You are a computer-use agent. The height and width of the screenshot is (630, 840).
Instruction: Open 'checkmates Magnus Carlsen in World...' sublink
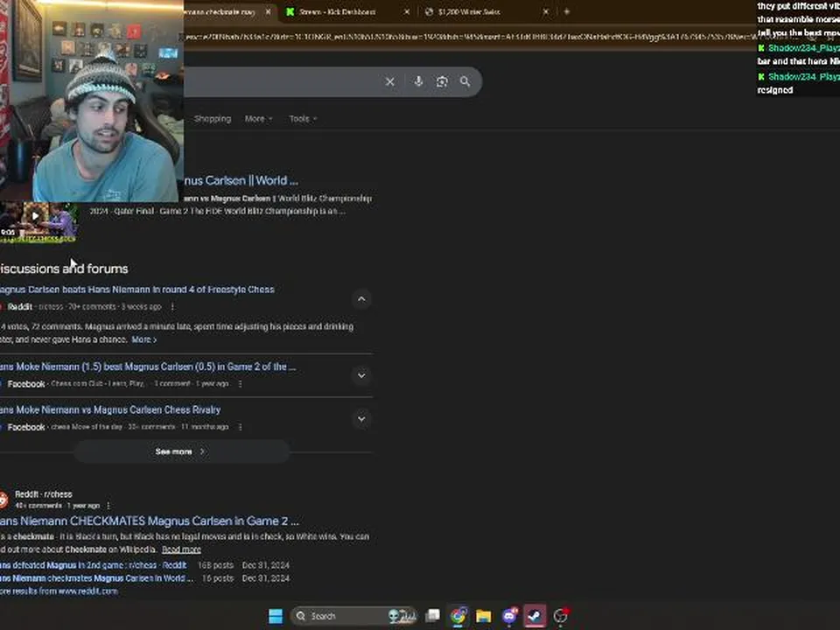pos(96,578)
